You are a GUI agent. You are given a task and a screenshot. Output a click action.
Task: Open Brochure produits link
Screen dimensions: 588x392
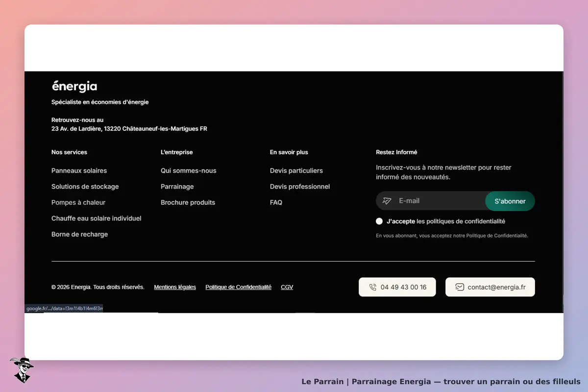[188, 202]
